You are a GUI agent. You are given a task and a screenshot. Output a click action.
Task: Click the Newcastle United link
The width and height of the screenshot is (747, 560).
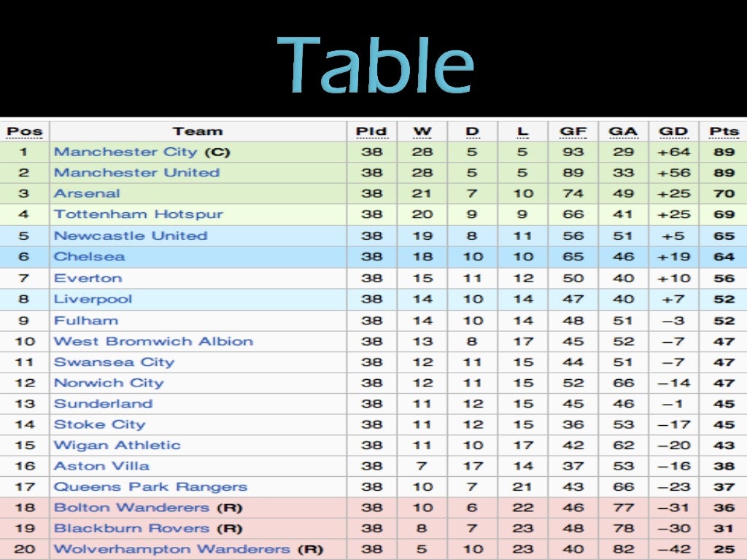tap(131, 236)
